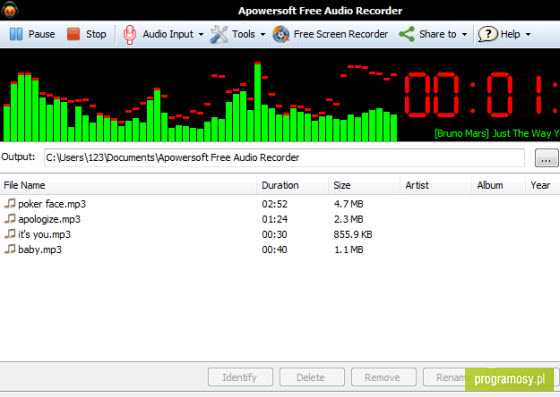Click the music note icon beside it's you.mp3
The image size is (560, 397).
click(10, 234)
